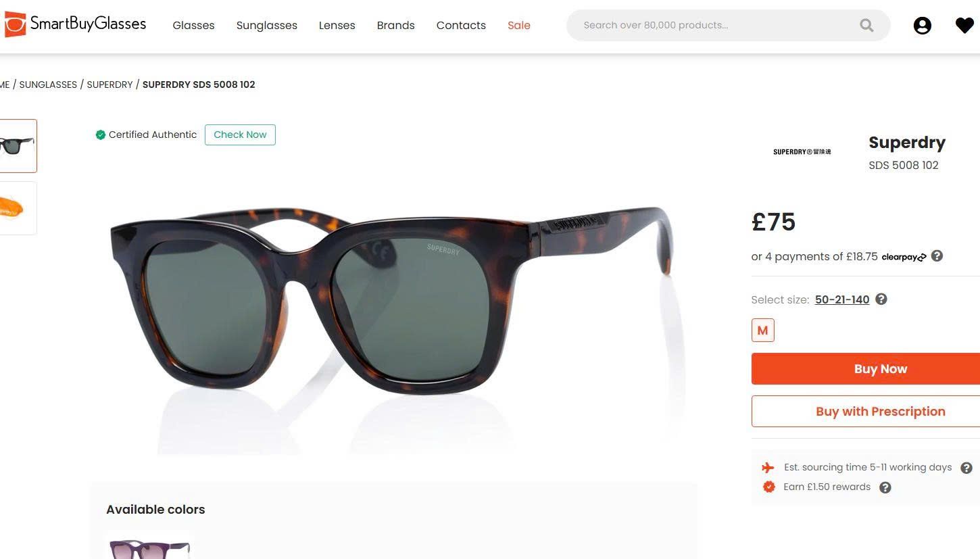Image resolution: width=980 pixels, height=559 pixels.
Task: Open the size guide help icon
Action: point(881,299)
